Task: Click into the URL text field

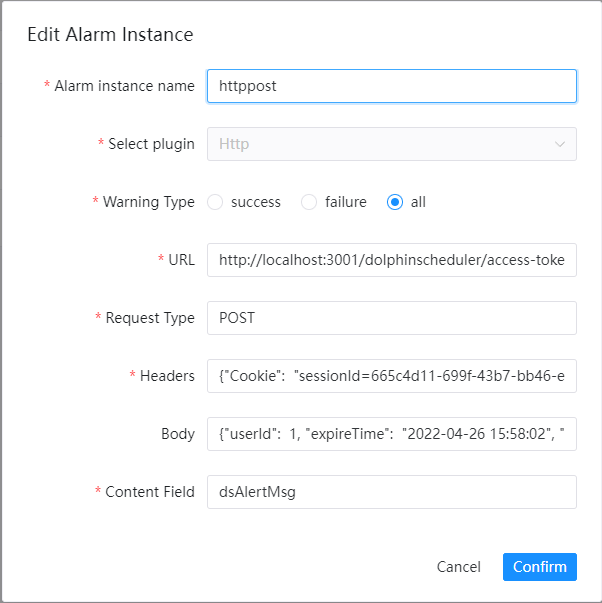Action: (391, 260)
